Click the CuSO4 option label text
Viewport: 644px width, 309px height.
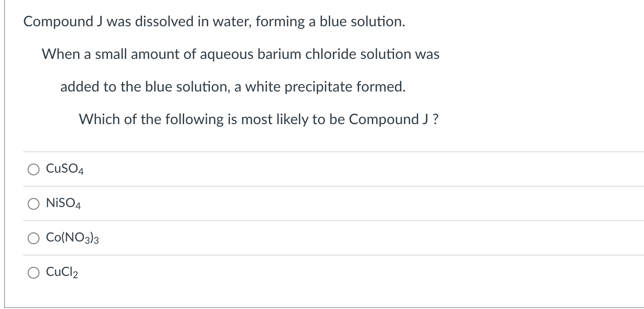(63, 170)
